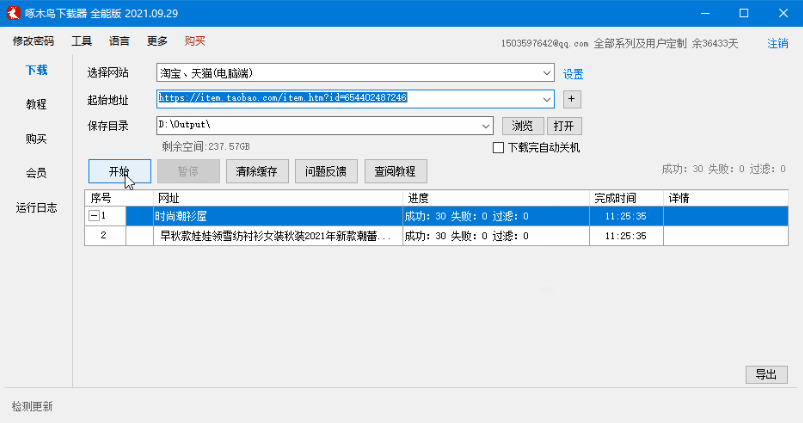Open the 语言 menu

pyautogui.click(x=119, y=41)
